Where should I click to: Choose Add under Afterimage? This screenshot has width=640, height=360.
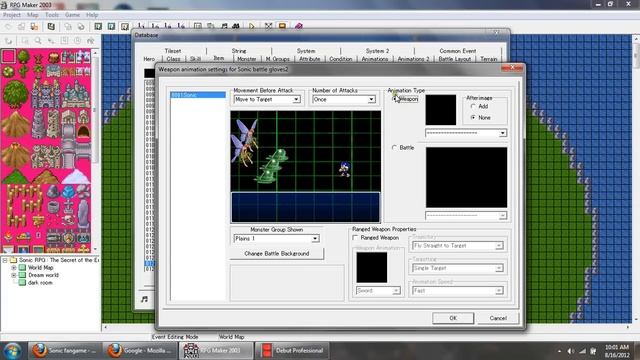pos(473,106)
